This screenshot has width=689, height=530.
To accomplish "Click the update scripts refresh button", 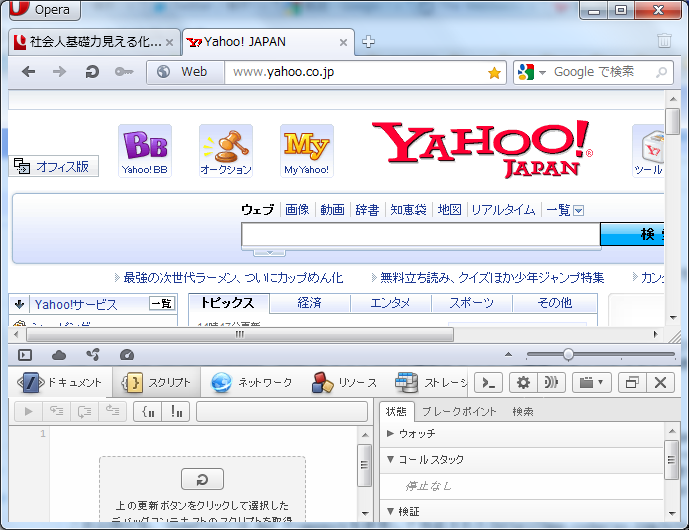I will click(x=202, y=479).
